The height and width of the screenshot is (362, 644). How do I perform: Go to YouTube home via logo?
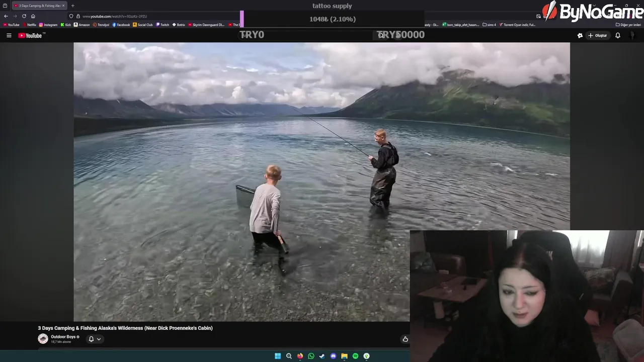(x=31, y=35)
